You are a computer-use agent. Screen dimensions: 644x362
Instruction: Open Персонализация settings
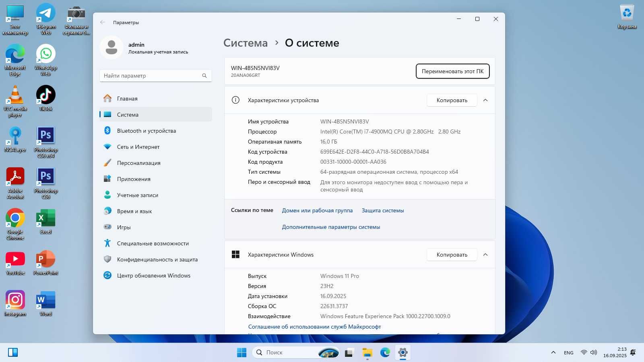tap(155, 163)
